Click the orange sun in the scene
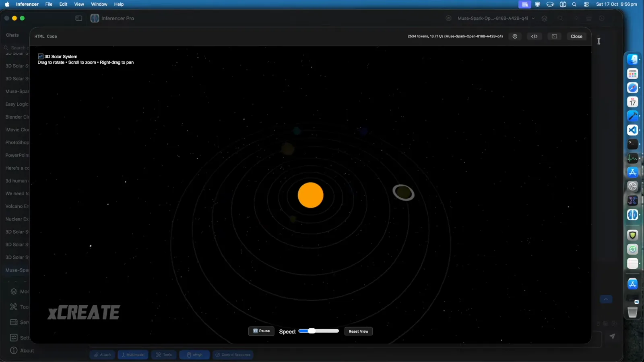The width and height of the screenshot is (644, 362). tap(310, 195)
